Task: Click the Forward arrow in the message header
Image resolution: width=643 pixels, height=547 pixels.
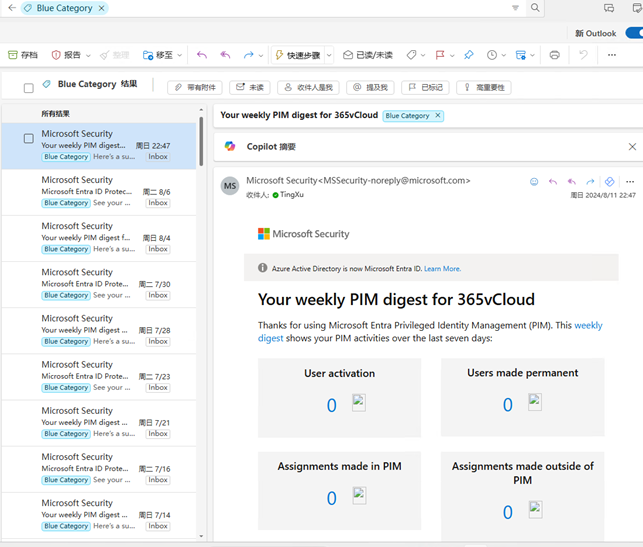Action: pyautogui.click(x=590, y=182)
